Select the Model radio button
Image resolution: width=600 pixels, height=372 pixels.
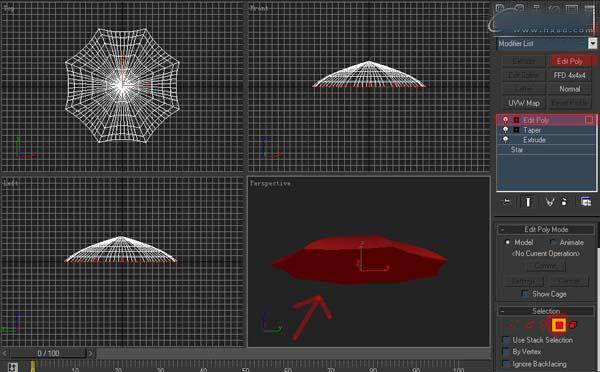(x=507, y=242)
